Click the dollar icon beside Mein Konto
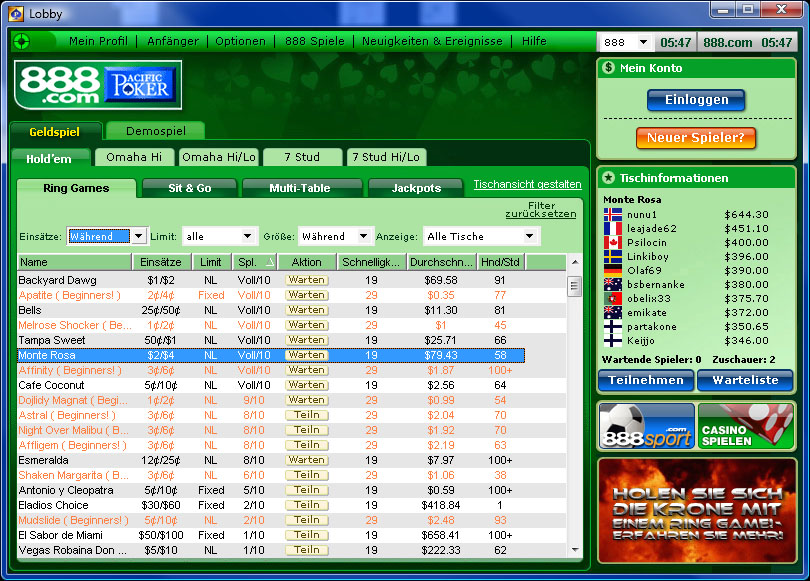This screenshot has width=810, height=581. 609,68
